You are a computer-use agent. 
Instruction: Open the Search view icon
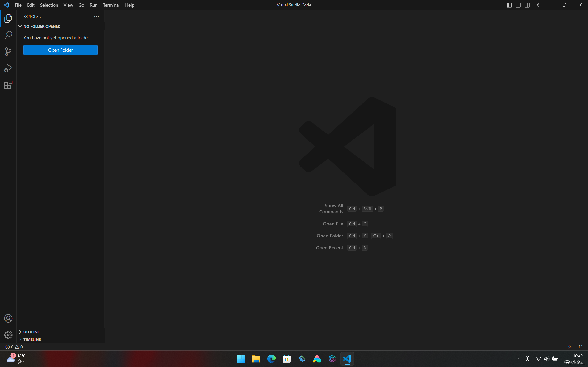[8, 35]
